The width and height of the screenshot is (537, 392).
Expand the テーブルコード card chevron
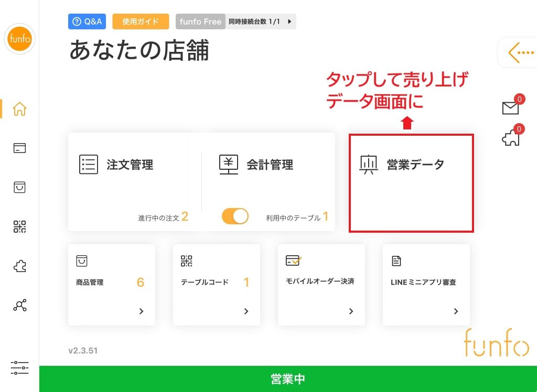click(246, 311)
